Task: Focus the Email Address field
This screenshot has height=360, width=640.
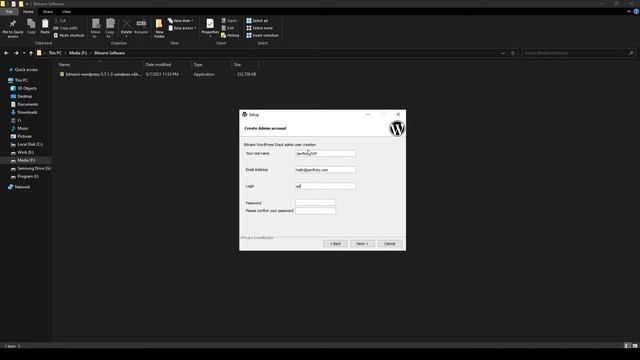Action: [325, 170]
